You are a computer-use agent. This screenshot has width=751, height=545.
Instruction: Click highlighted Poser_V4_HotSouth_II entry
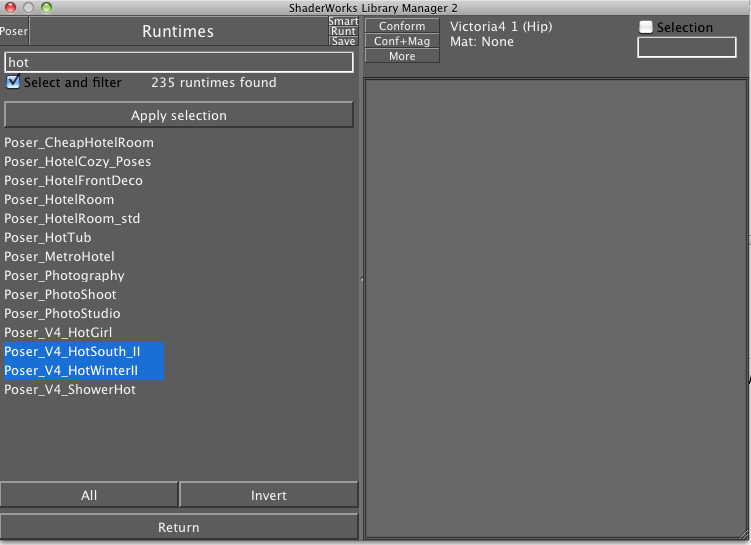pyautogui.click(x=84, y=352)
